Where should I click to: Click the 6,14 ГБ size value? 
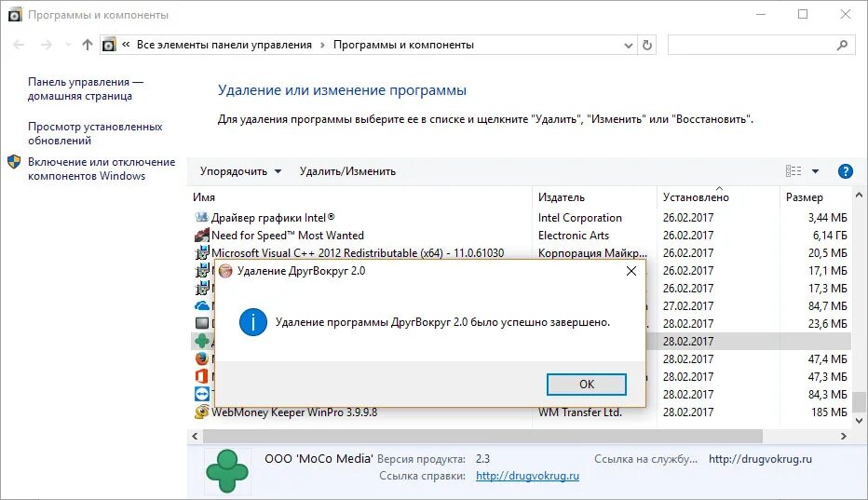(x=829, y=236)
